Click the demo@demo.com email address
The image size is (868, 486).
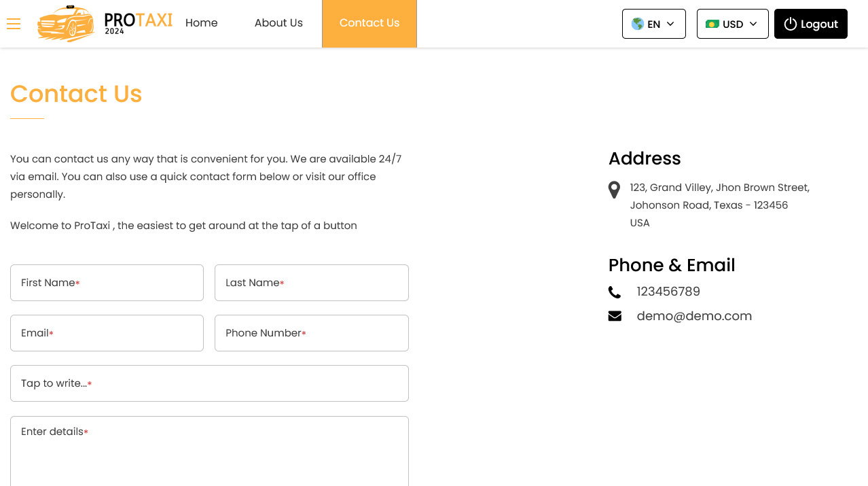(694, 316)
